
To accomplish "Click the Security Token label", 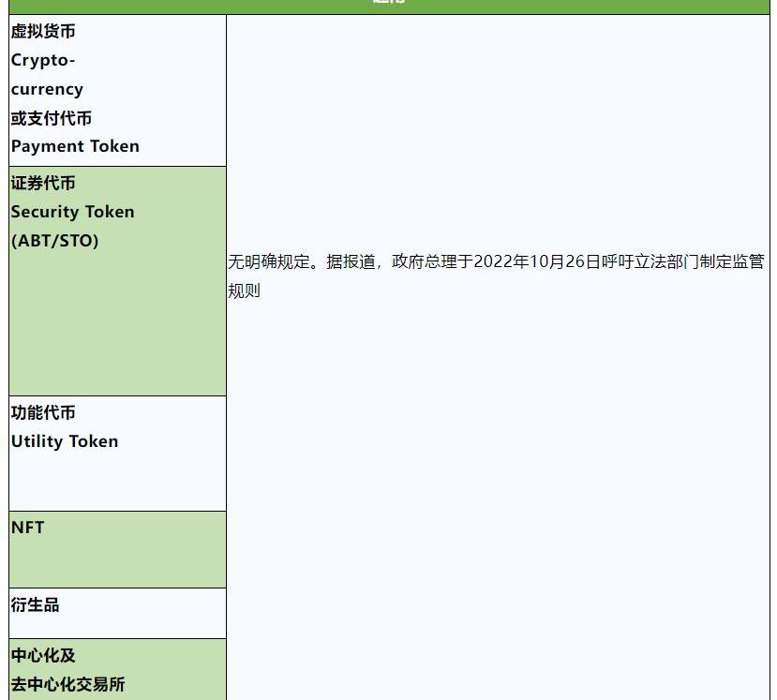I will 72,212.
